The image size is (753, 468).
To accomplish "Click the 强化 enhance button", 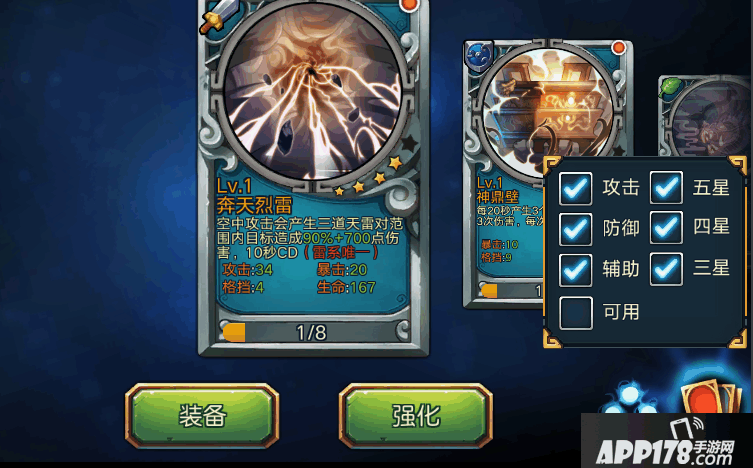I will (415, 416).
